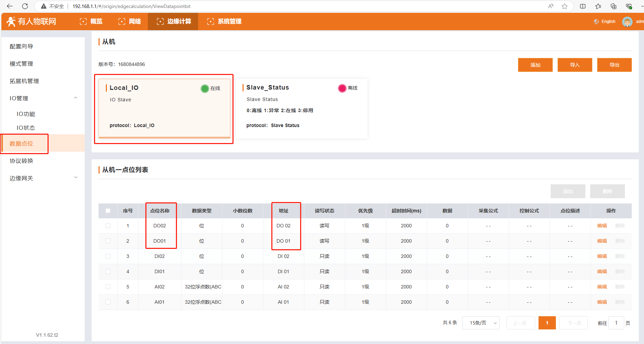Image resolution: width=644 pixels, height=344 pixels.
Task: Click the globe icon beside English
Action: (596, 22)
